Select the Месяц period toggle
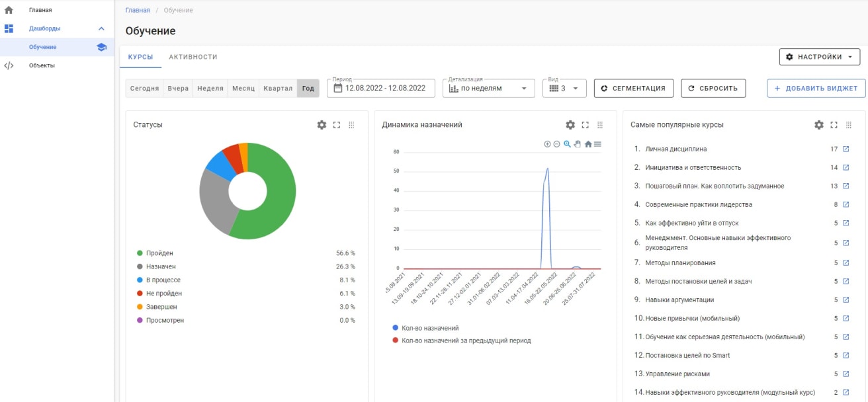Image resolution: width=868 pixels, height=402 pixels. pos(243,89)
